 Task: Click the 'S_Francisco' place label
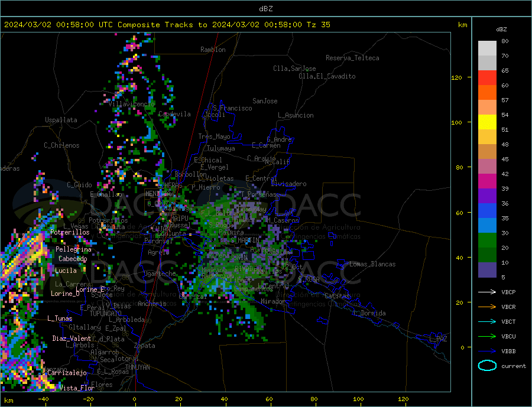point(232,108)
